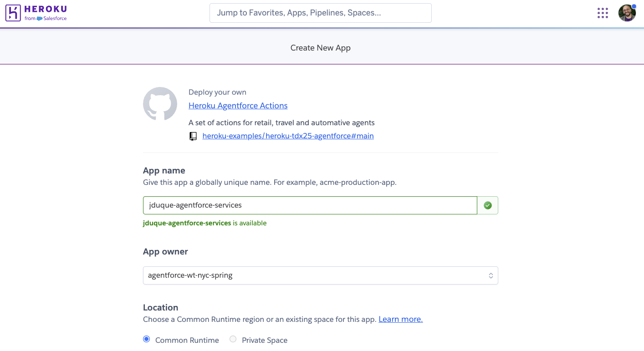
Task: Click the 'App name' heading
Action: 164,171
